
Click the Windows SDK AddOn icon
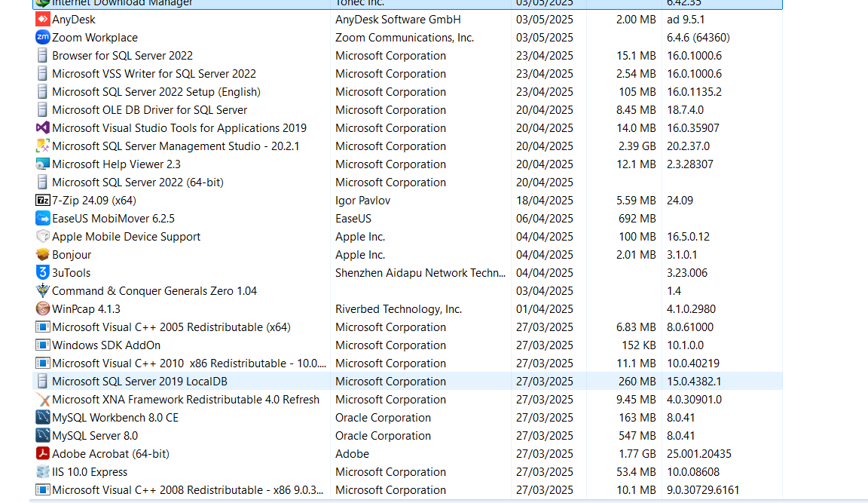tap(43, 345)
